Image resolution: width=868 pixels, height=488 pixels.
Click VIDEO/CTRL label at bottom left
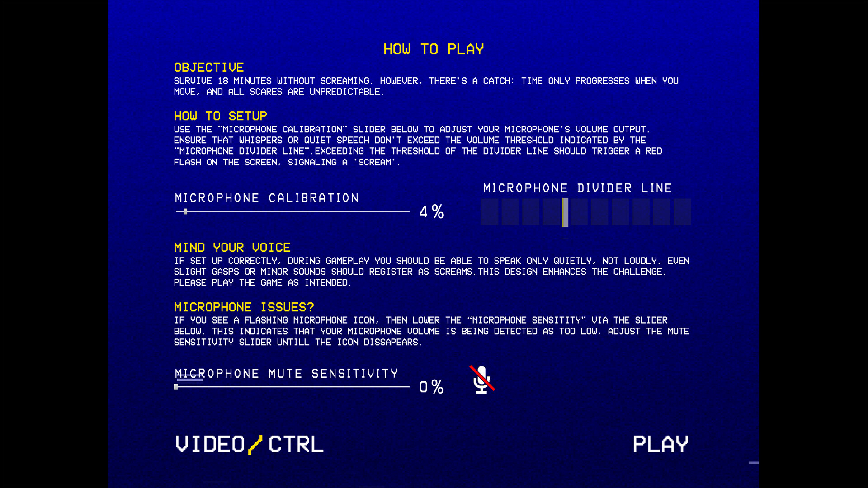(247, 443)
